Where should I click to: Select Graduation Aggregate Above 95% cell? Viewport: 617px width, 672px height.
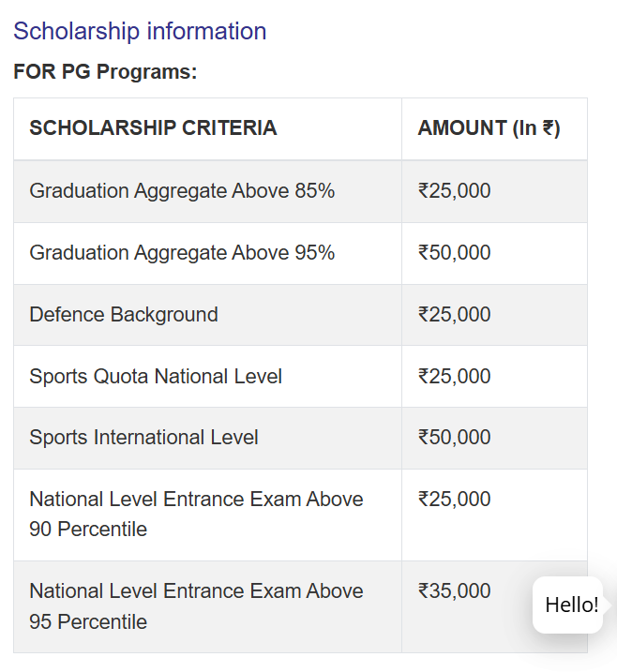click(x=182, y=253)
